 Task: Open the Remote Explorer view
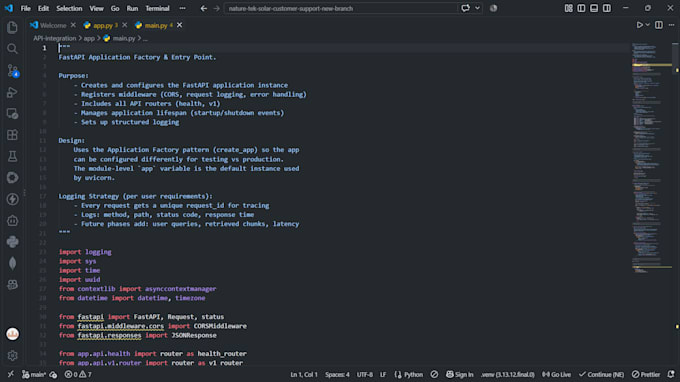coord(12,114)
